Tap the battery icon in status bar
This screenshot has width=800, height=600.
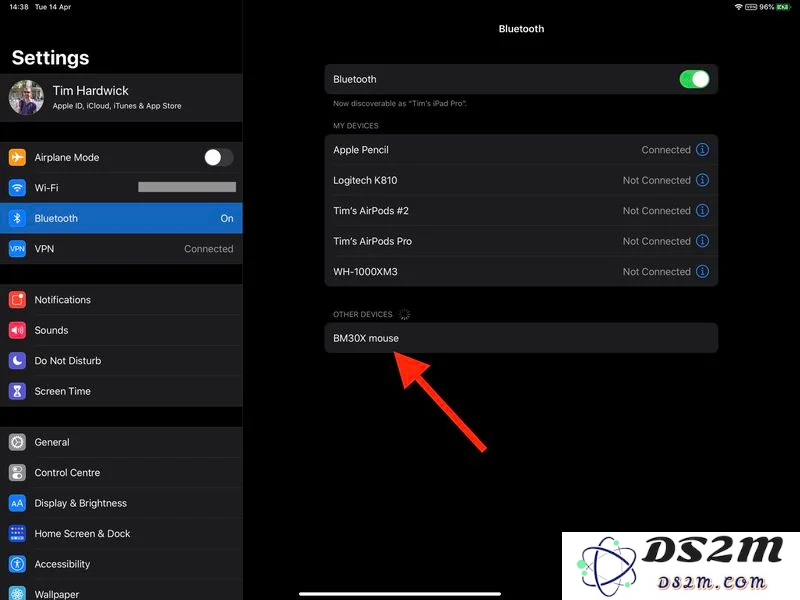coord(783,7)
